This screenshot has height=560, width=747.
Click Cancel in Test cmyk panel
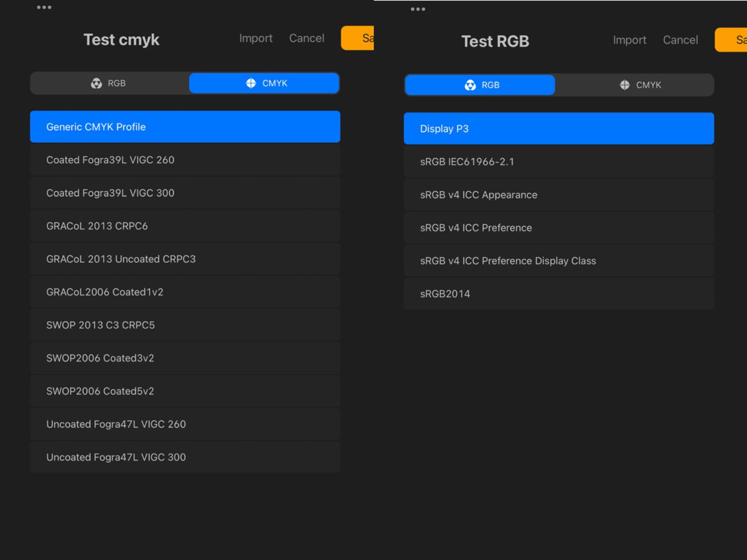pos(307,38)
